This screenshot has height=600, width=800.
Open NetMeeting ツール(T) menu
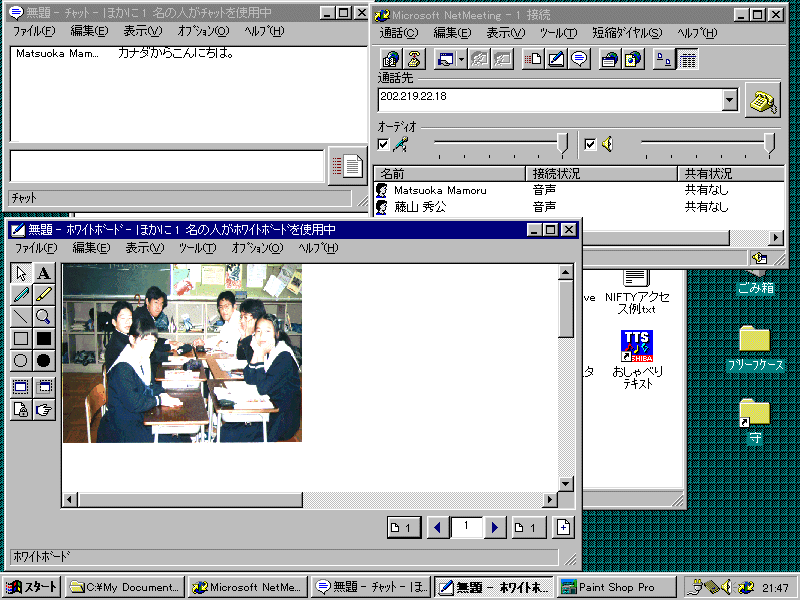pyautogui.click(x=558, y=33)
